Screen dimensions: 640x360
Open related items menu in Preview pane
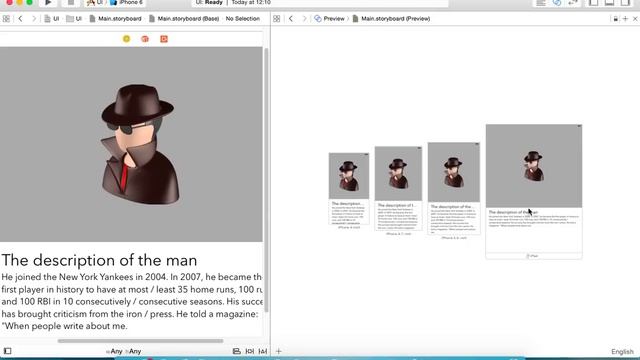click(276, 19)
